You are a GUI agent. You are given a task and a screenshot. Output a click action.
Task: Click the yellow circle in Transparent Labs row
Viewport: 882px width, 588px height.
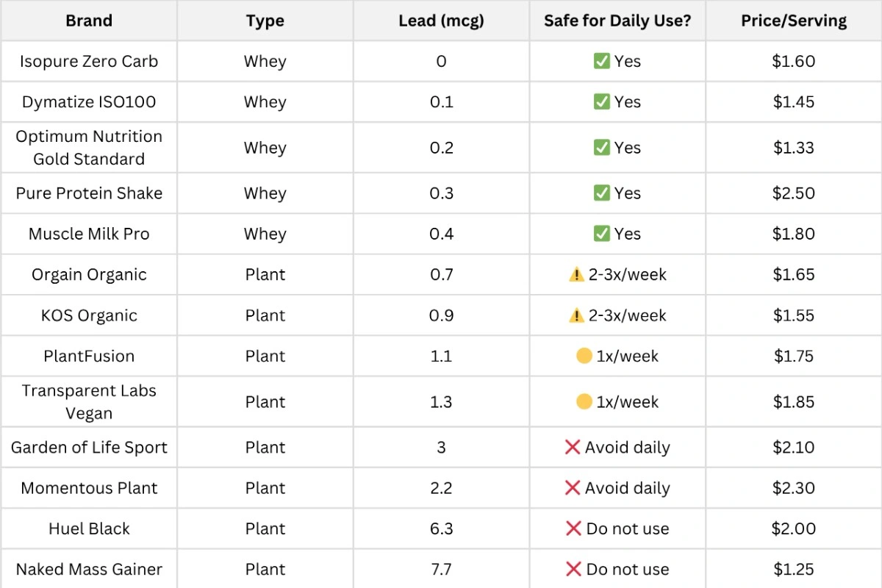tap(584, 402)
